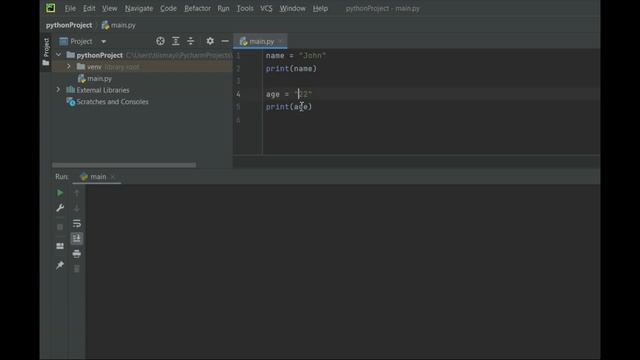The height and width of the screenshot is (360, 640).
Task: Expand External Libraries node
Action: click(x=58, y=90)
